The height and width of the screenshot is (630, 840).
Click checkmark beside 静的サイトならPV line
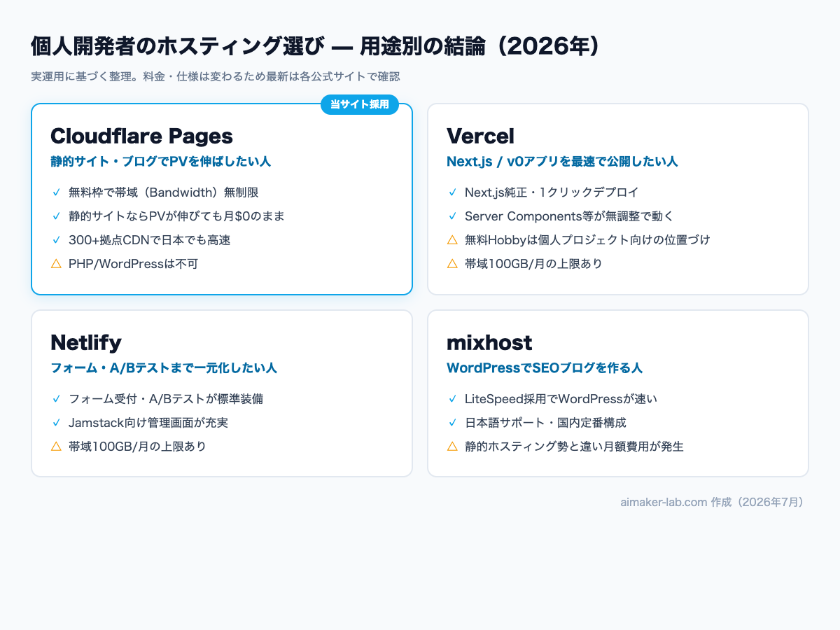(x=56, y=216)
